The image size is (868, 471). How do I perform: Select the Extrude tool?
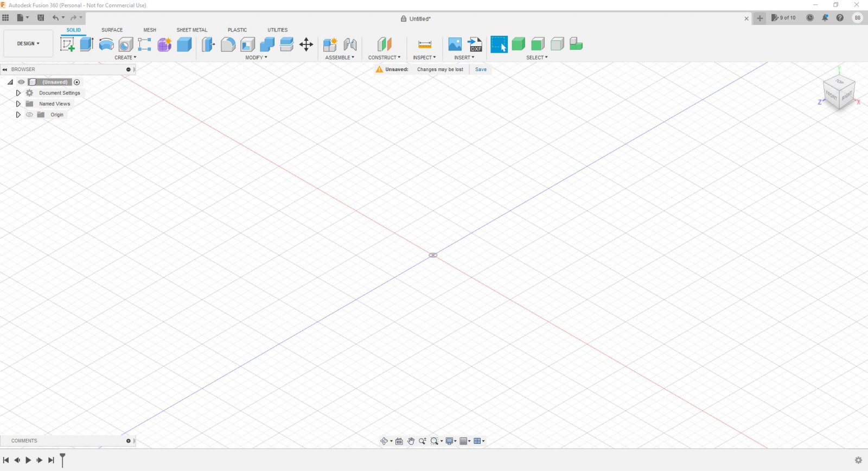point(87,44)
